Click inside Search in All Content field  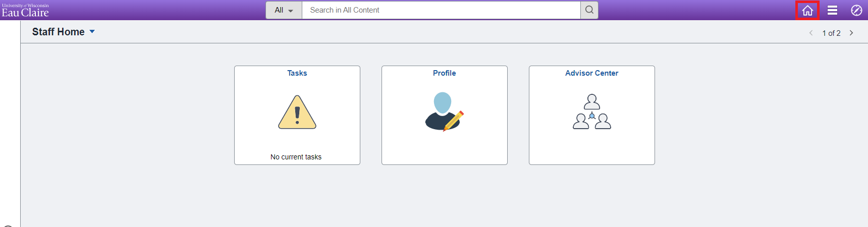(x=441, y=10)
